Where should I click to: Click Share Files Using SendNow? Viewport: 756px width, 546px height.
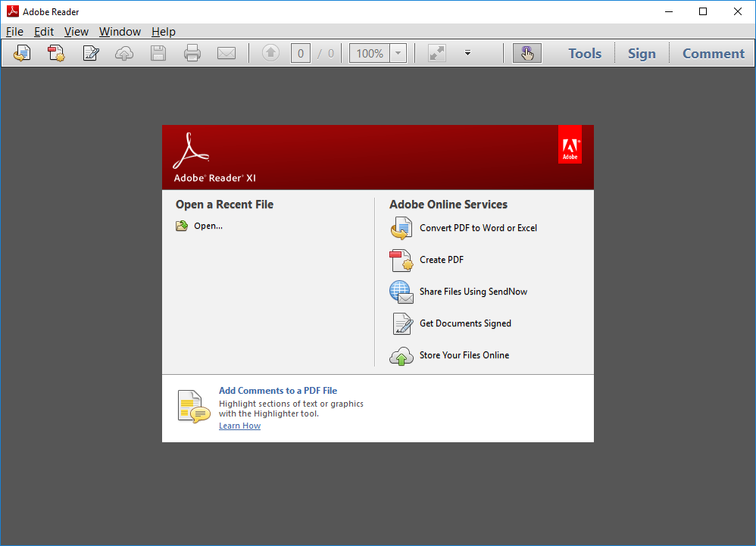(x=473, y=292)
